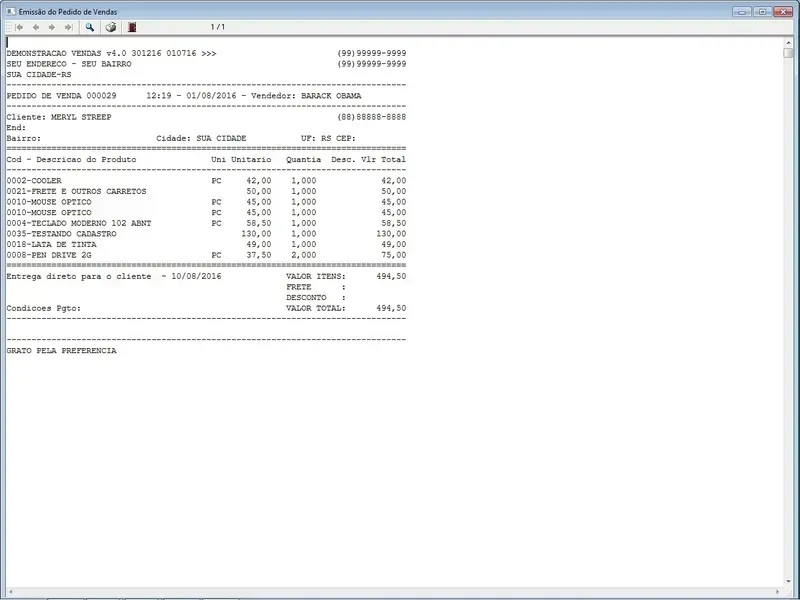Image resolution: width=800 pixels, height=600 pixels.
Task: Click the vertical scrollbar up arrow
Action: point(789,44)
